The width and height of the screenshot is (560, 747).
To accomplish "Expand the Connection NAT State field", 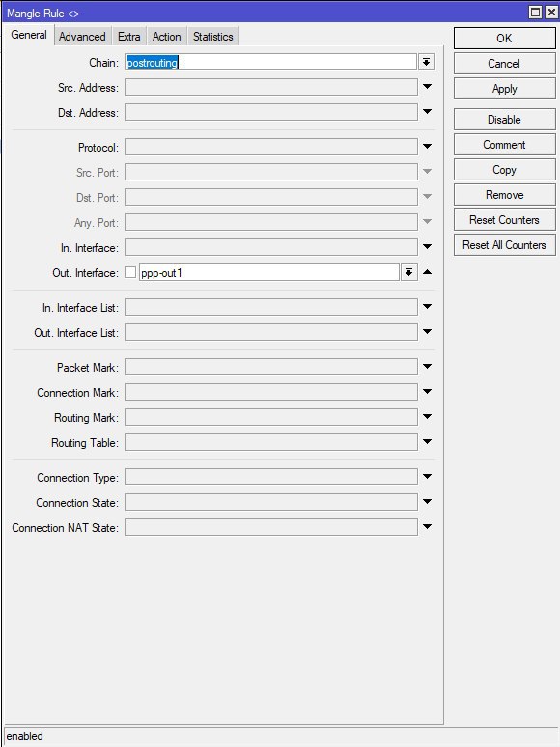I will click(x=427, y=526).
